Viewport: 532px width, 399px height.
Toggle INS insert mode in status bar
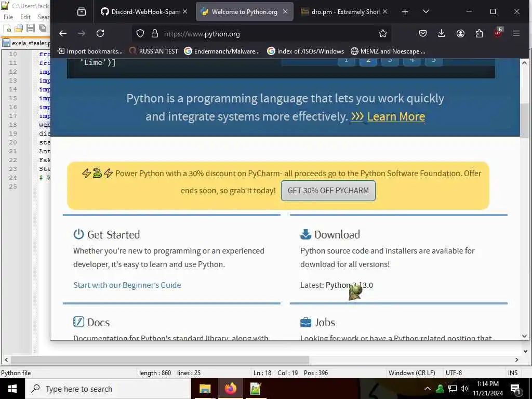pyautogui.click(x=513, y=373)
